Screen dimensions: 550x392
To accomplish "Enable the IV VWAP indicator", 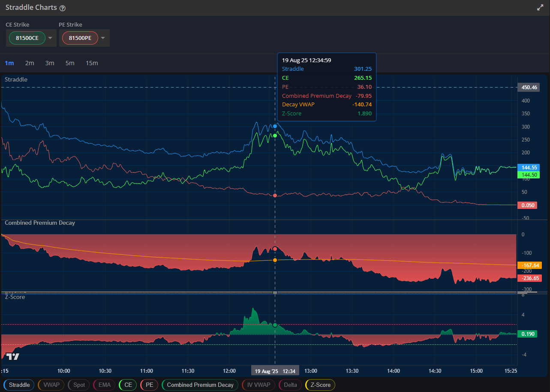I will coord(258,385).
